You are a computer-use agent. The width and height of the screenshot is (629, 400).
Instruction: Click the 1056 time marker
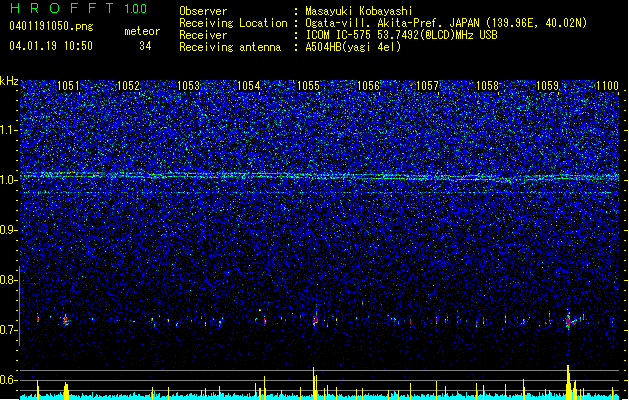(x=368, y=86)
